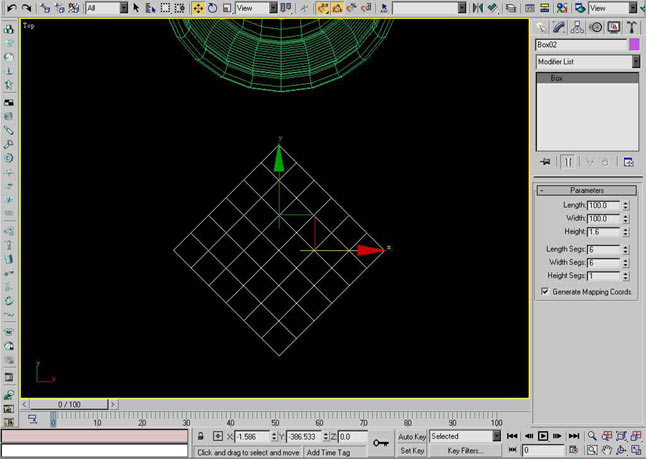The height and width of the screenshot is (459, 646).
Task: Open Select by Name tool
Action: pos(150,8)
